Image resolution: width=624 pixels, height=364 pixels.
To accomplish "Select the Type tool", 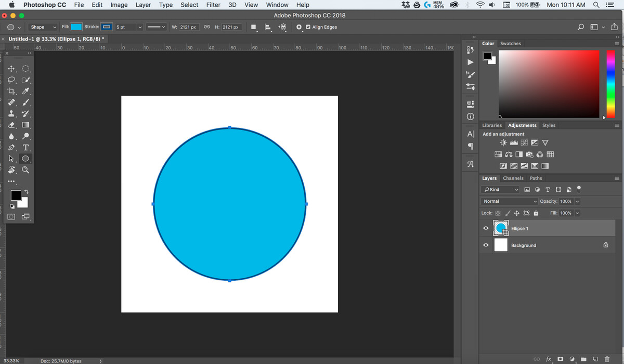I will click(x=25, y=148).
